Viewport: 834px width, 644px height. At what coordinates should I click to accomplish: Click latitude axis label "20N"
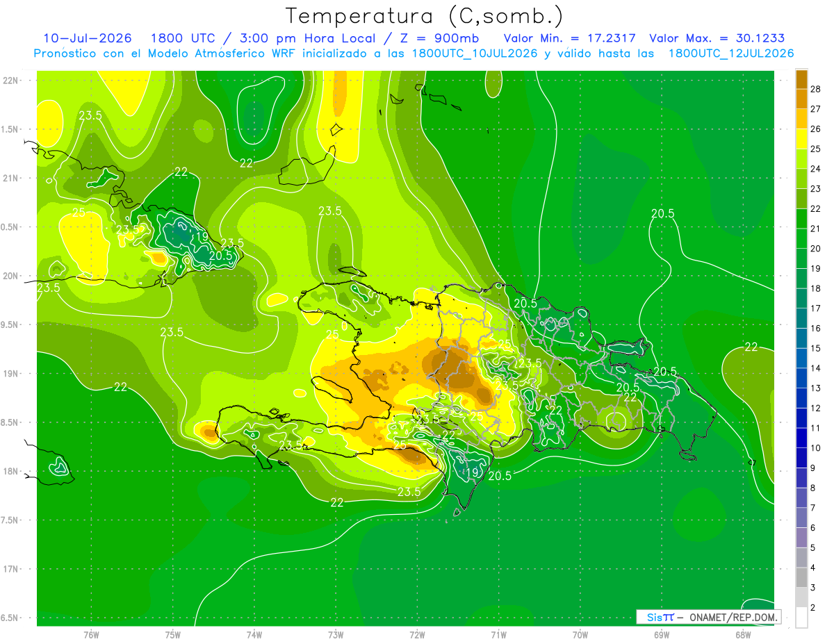coord(12,276)
